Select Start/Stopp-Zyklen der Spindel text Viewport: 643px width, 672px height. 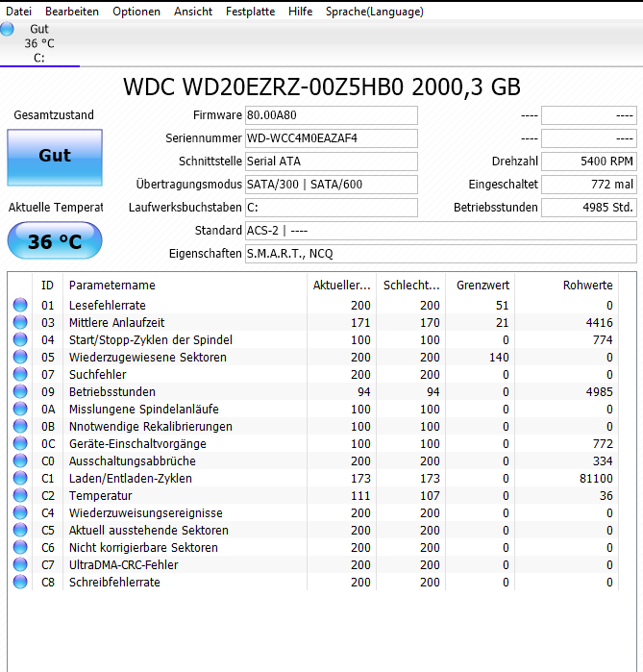151,340
